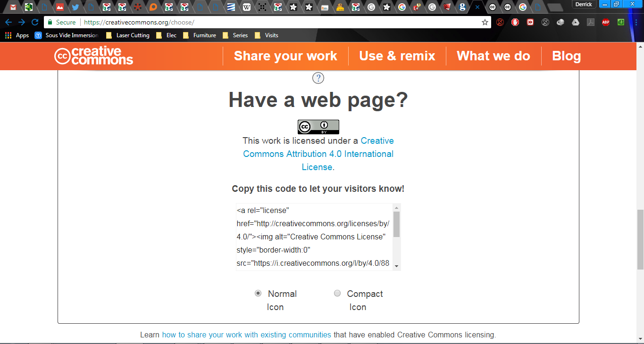Go forward with the forward arrow

point(22,22)
